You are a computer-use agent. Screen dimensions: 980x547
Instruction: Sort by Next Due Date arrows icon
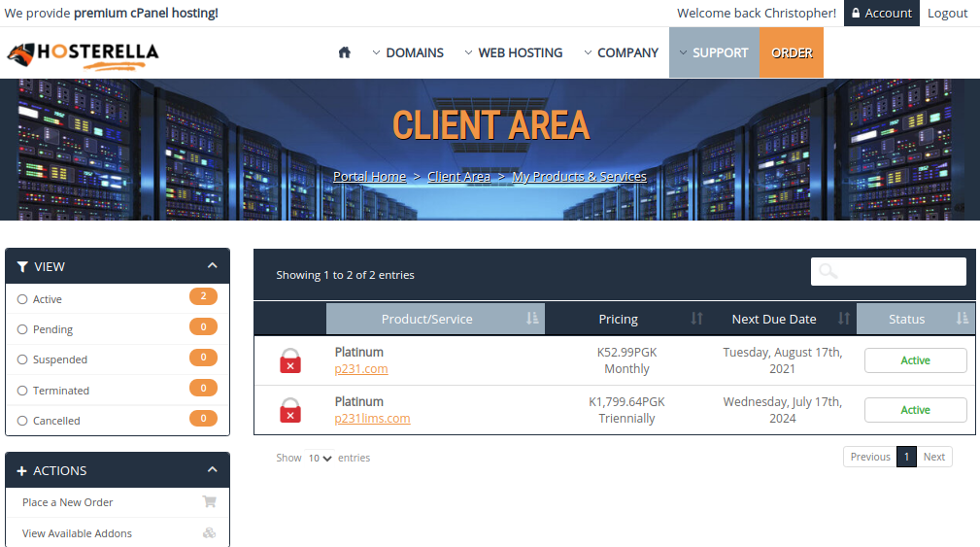pos(843,319)
